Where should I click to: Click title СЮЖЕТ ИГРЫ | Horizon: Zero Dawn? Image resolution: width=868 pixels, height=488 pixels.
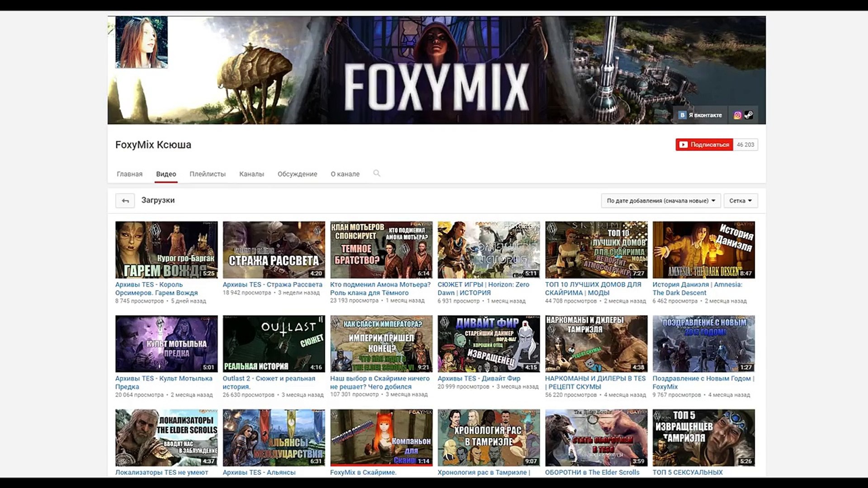483,289
